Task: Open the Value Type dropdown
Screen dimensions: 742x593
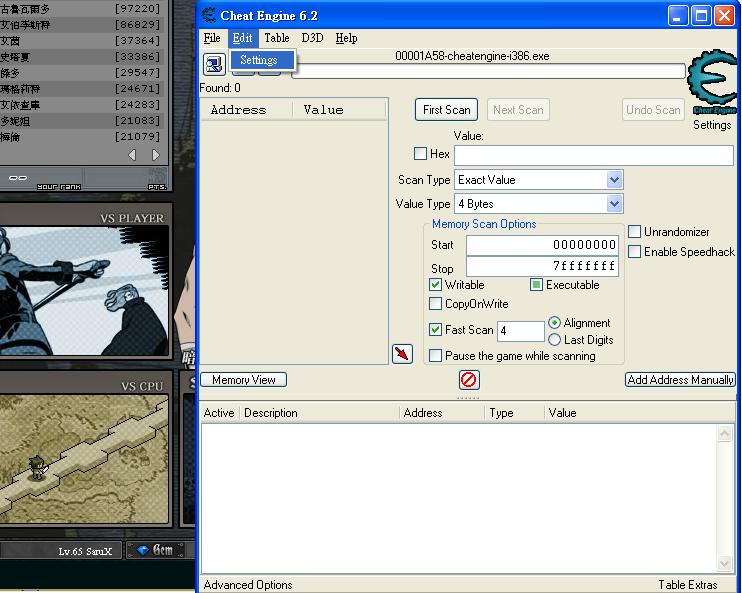Action: (614, 204)
